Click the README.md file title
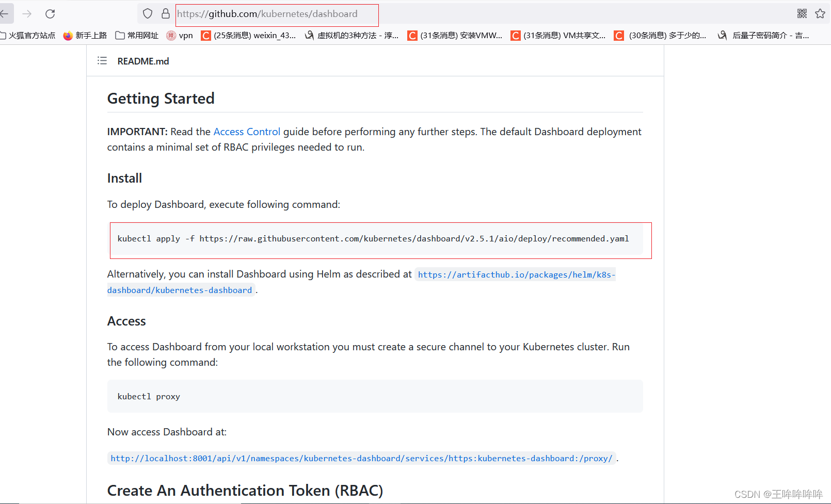 pos(143,61)
